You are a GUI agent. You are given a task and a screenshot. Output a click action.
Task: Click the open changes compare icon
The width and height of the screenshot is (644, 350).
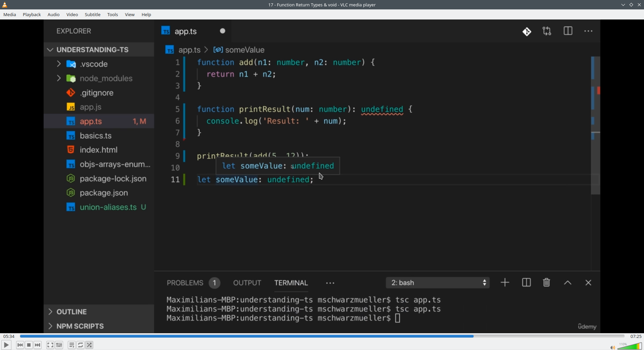547,31
